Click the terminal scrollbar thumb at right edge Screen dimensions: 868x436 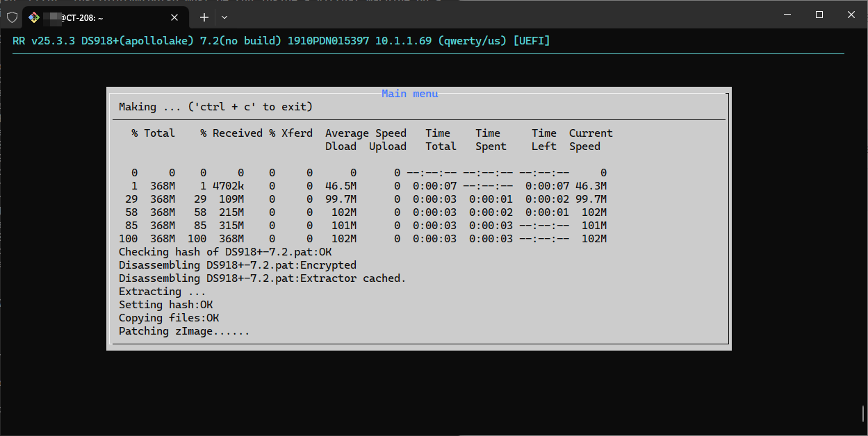coord(863,413)
